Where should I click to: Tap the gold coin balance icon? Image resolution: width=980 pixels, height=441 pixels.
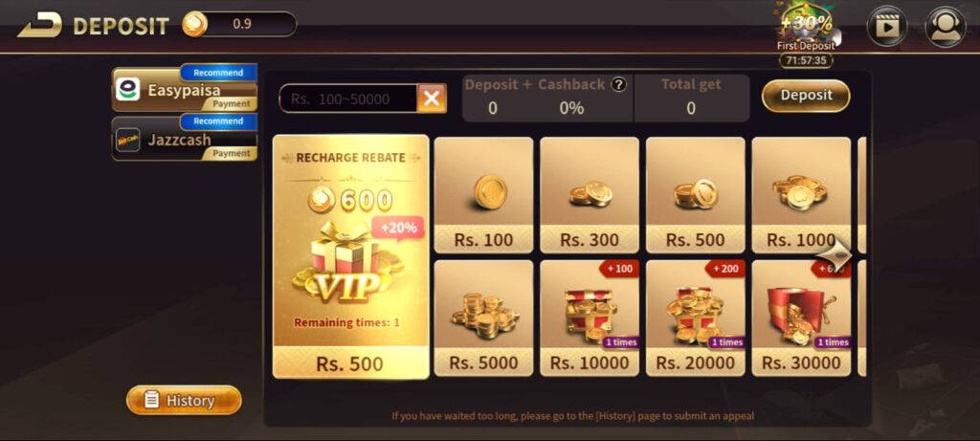(194, 24)
